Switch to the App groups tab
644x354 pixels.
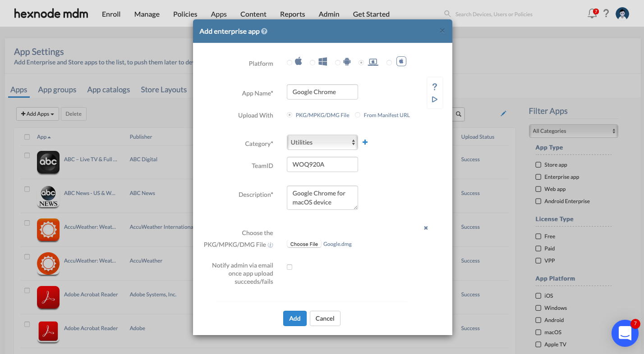[57, 90]
